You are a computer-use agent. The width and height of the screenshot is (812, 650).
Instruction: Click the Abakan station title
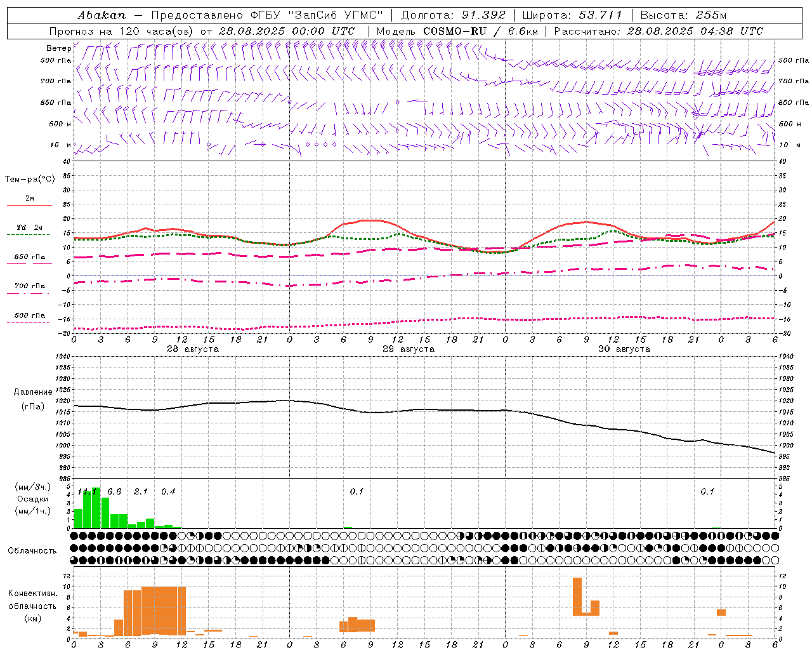[x=101, y=15]
